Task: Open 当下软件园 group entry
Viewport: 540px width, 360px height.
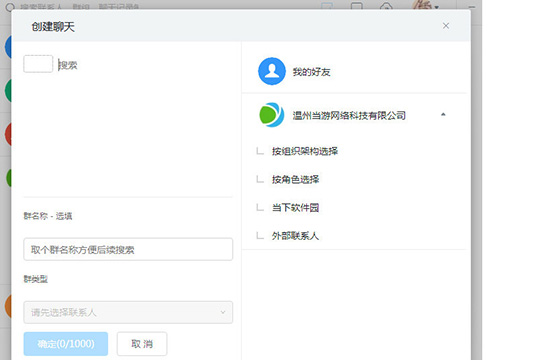Action: [295, 208]
